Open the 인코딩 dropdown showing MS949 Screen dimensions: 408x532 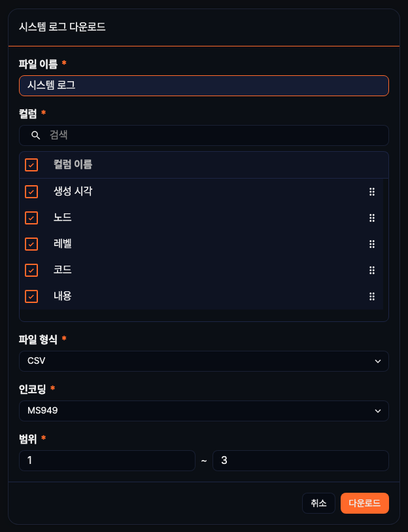tap(203, 411)
